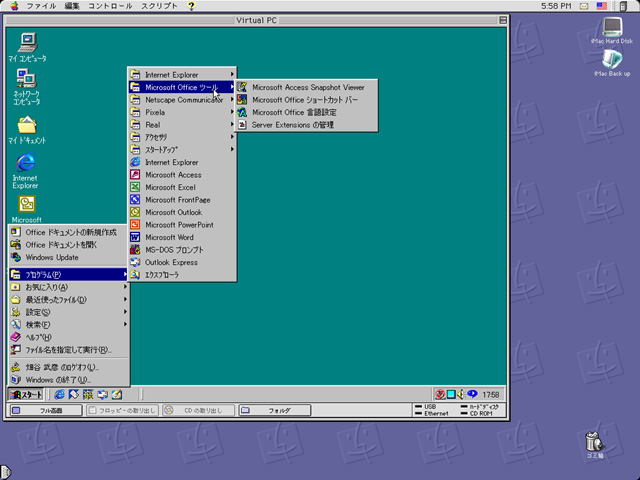640x480 pixels.
Task: Open MS-DOS プロンプト
Action: click(x=182, y=250)
